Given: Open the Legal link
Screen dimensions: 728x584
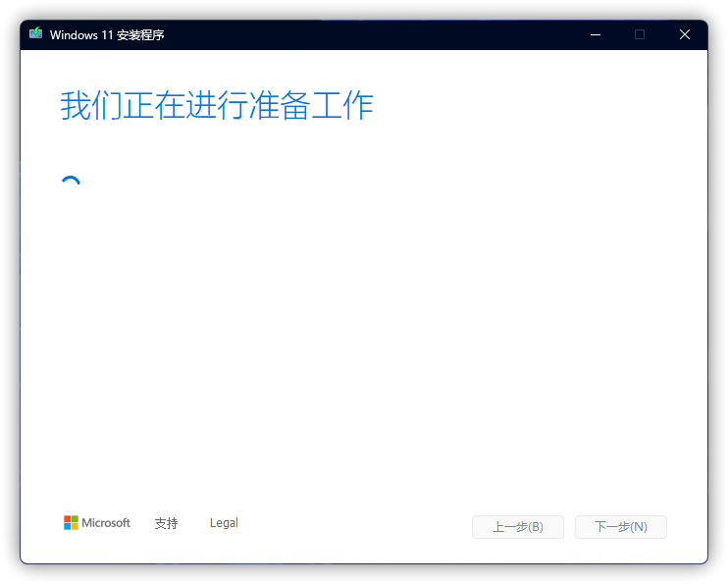Looking at the screenshot, I should (x=224, y=523).
